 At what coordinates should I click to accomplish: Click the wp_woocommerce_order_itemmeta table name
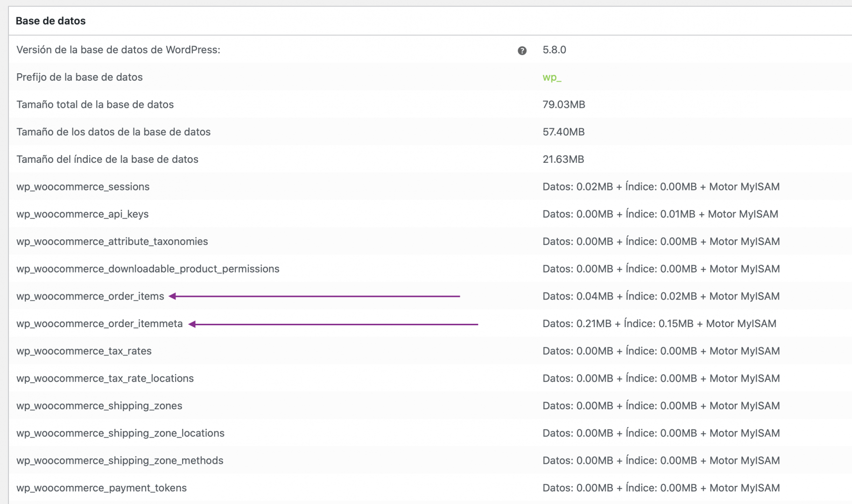tap(99, 324)
